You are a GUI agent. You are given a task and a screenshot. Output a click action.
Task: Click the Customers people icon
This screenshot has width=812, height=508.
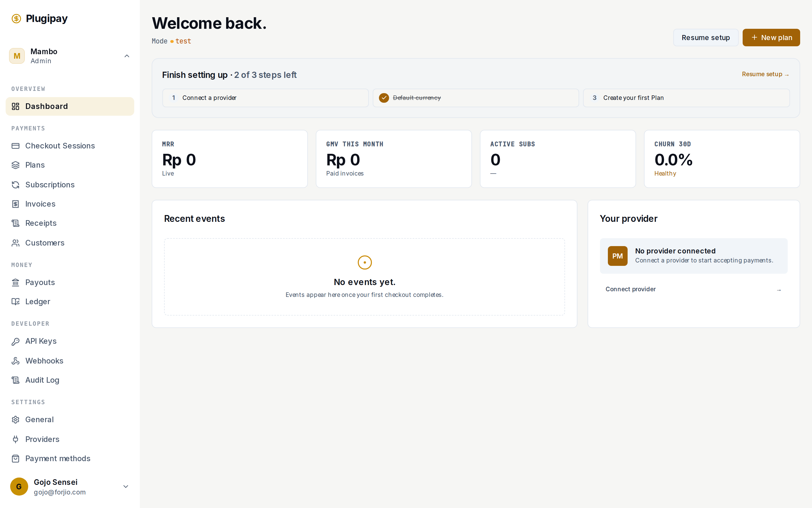pyautogui.click(x=16, y=243)
